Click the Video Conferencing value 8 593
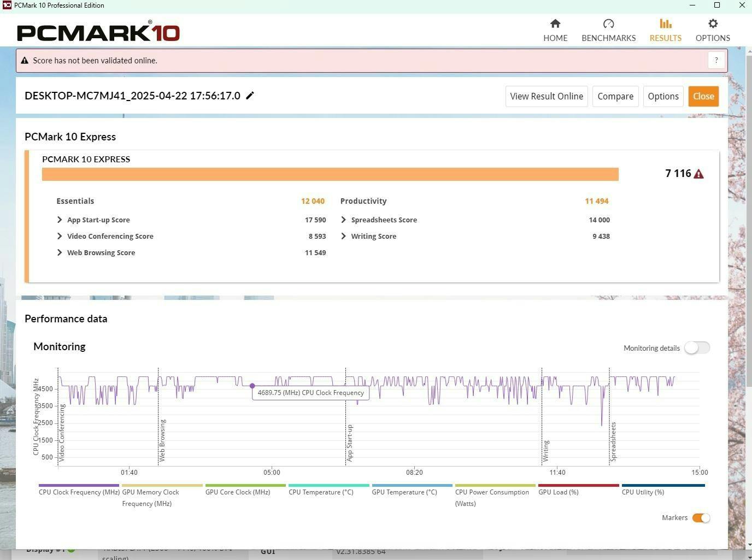The height and width of the screenshot is (560, 752). click(318, 236)
